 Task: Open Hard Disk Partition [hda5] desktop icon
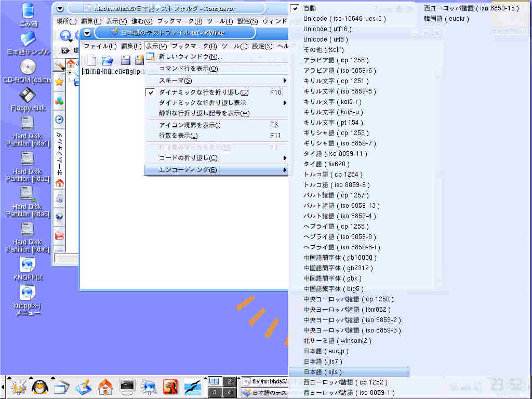28,195
